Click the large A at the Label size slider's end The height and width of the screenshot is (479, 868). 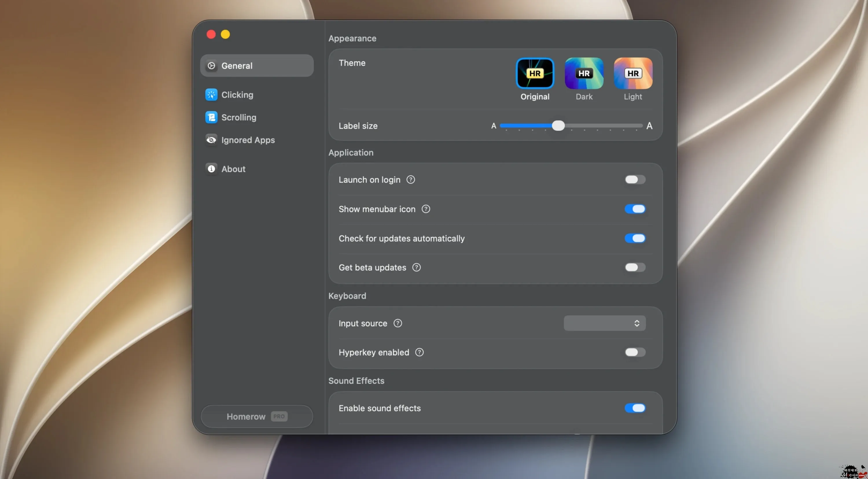pos(649,126)
